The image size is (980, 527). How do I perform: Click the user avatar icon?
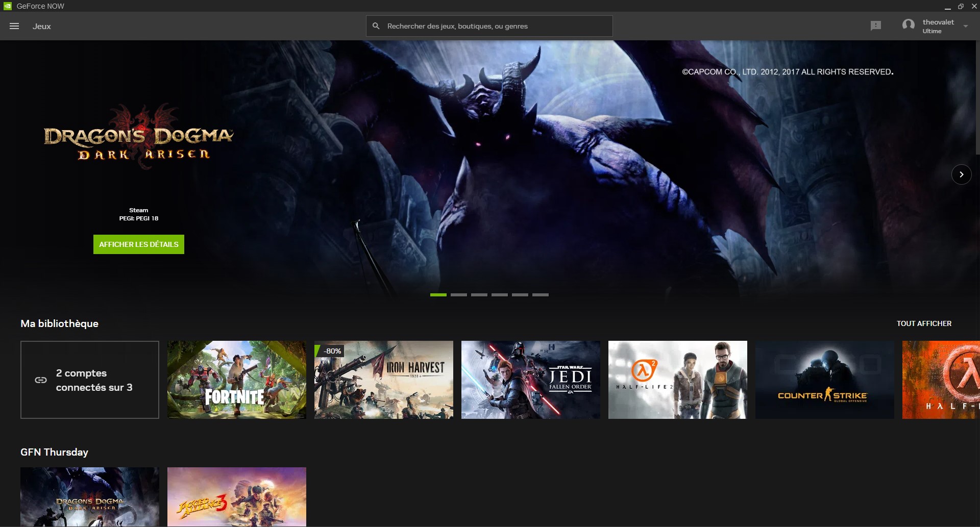pos(908,26)
